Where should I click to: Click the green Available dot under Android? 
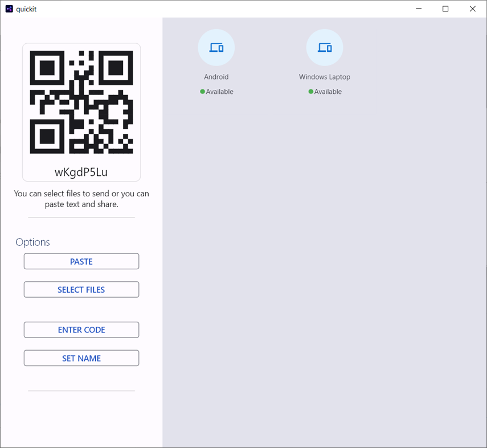(x=203, y=92)
